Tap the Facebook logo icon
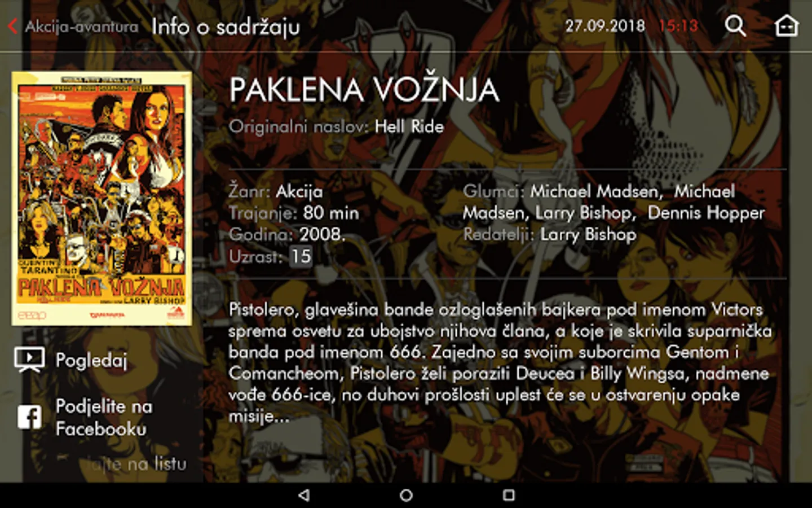Screen dimensions: 812x508 pos(29,418)
